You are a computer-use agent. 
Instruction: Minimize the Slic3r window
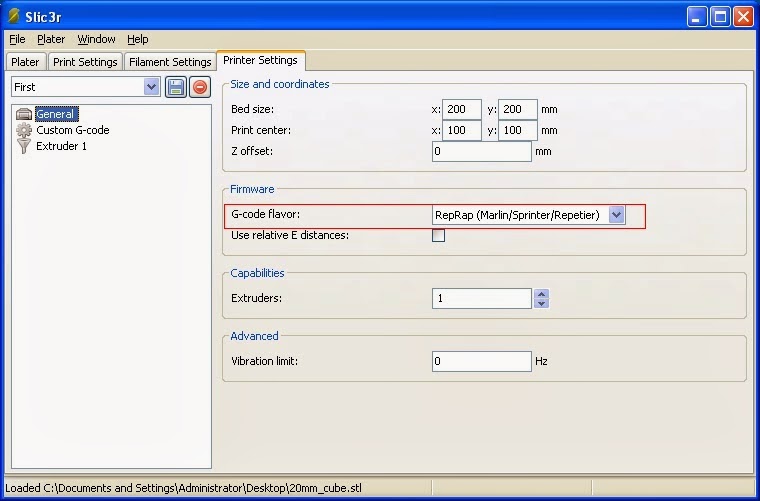697,17
